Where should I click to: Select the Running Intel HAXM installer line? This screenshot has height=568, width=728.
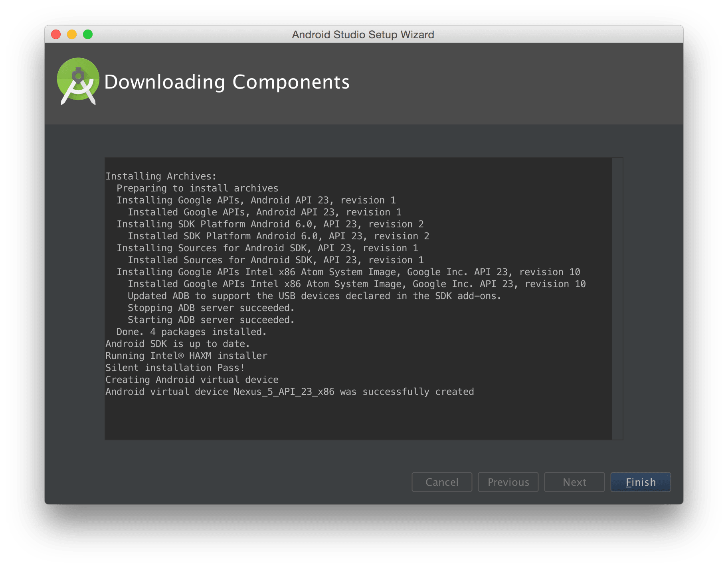coord(186,355)
